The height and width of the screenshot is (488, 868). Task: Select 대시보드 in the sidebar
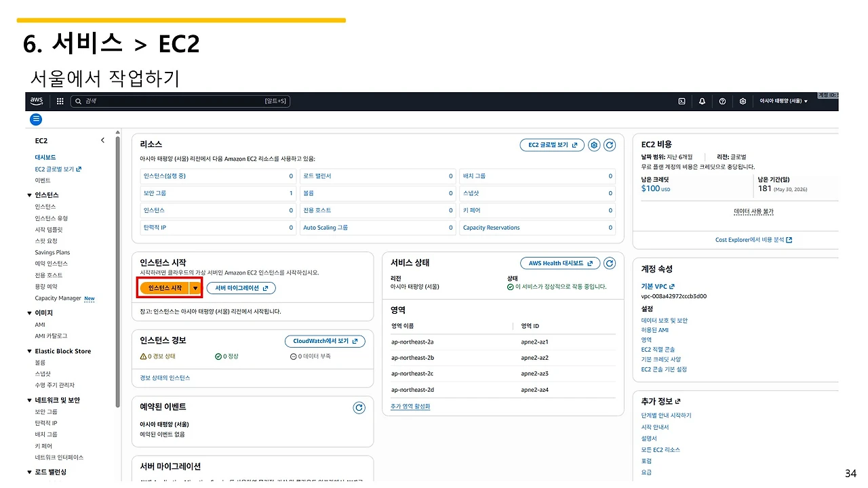[45, 157]
